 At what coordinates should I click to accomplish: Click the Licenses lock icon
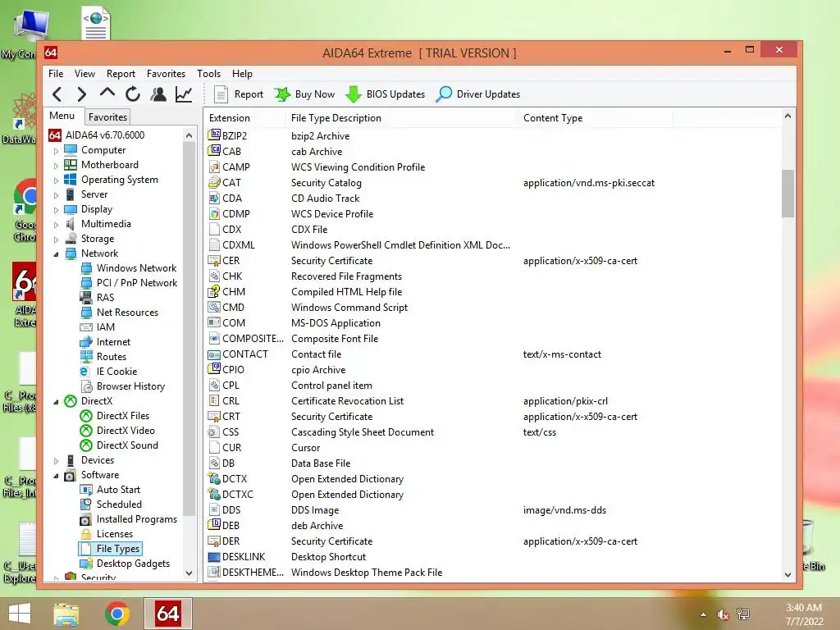point(85,534)
